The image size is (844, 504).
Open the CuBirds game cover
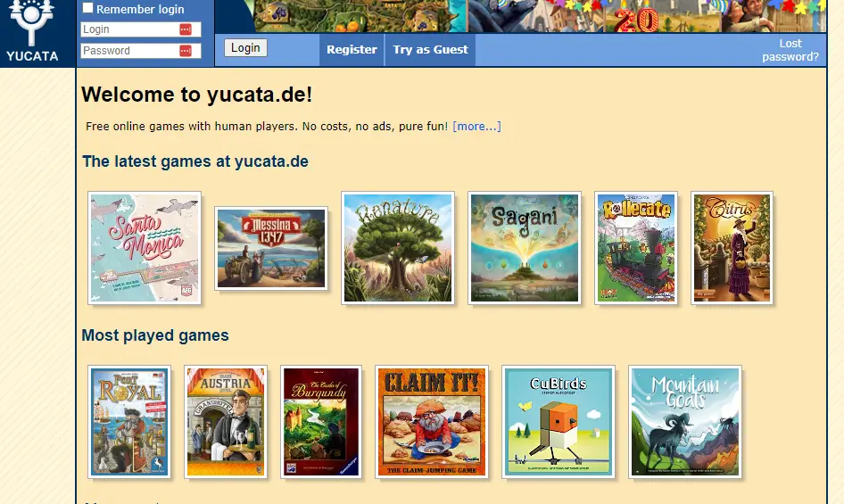(x=559, y=422)
